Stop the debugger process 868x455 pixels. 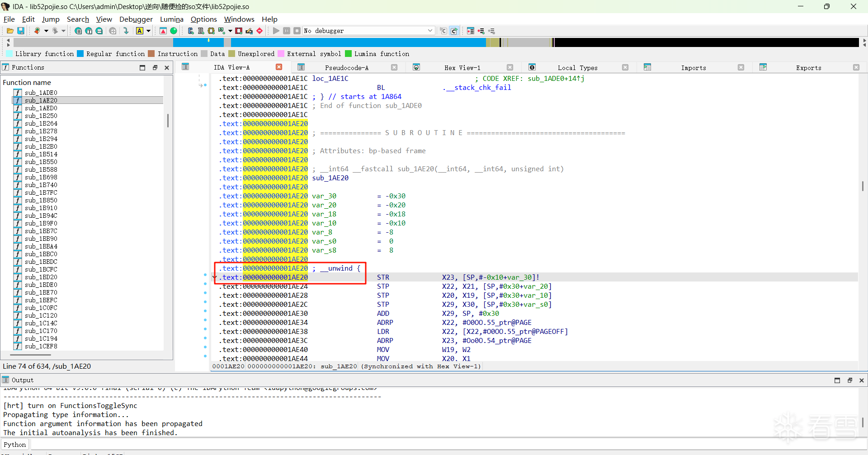(x=297, y=31)
